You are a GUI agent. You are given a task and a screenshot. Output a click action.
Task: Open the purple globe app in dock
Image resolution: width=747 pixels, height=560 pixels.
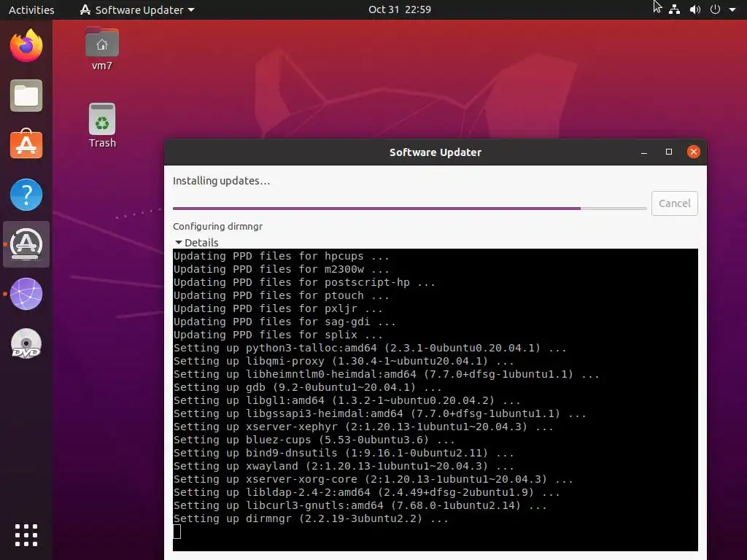[26, 294]
